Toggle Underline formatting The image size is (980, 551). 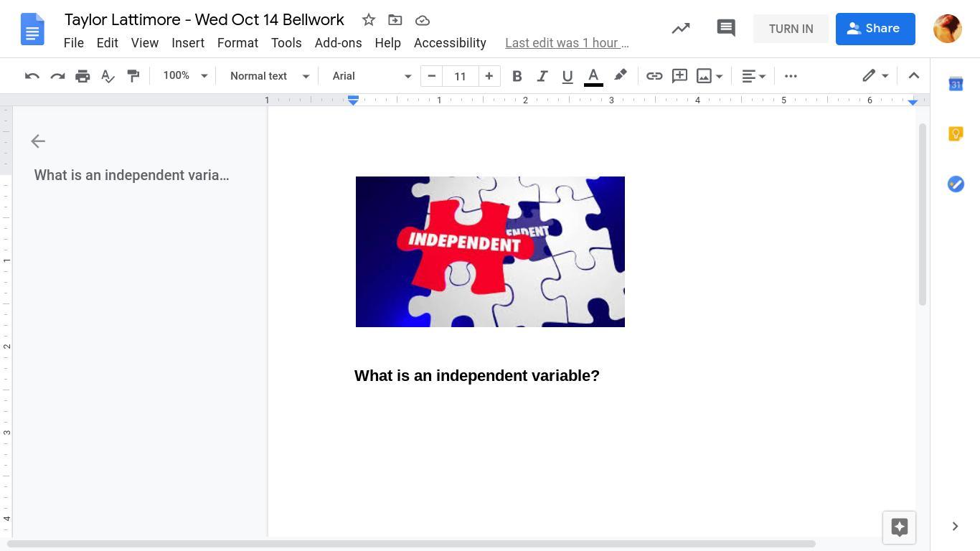pyautogui.click(x=567, y=76)
